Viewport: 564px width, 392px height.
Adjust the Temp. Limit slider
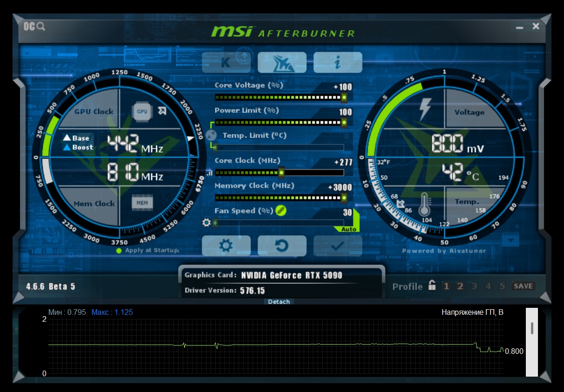click(279, 147)
